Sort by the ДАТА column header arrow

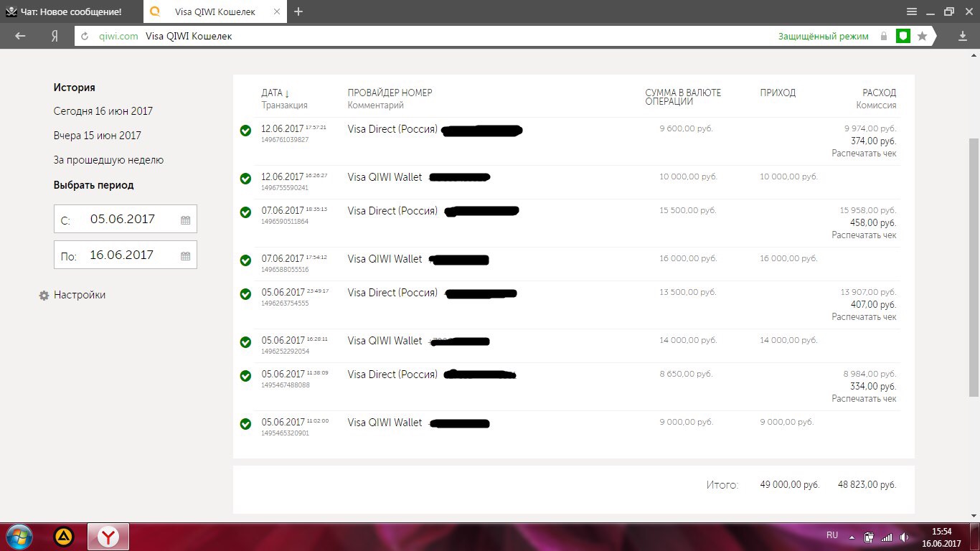tap(287, 93)
